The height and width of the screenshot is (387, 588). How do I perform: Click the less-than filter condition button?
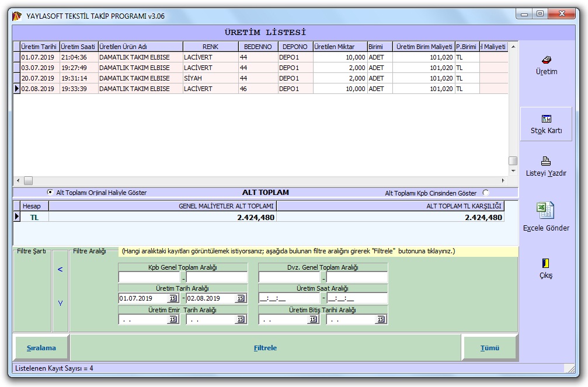[x=60, y=269]
